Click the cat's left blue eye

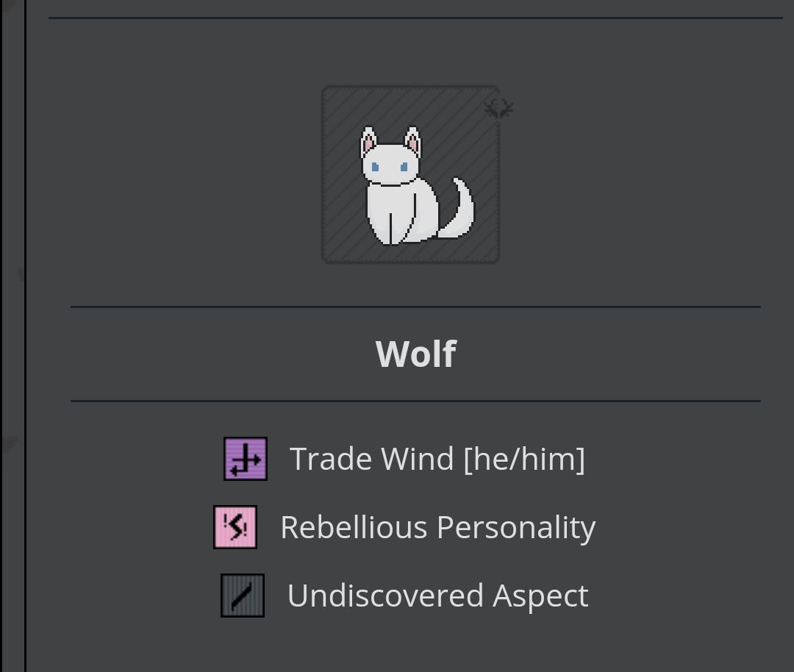375,167
